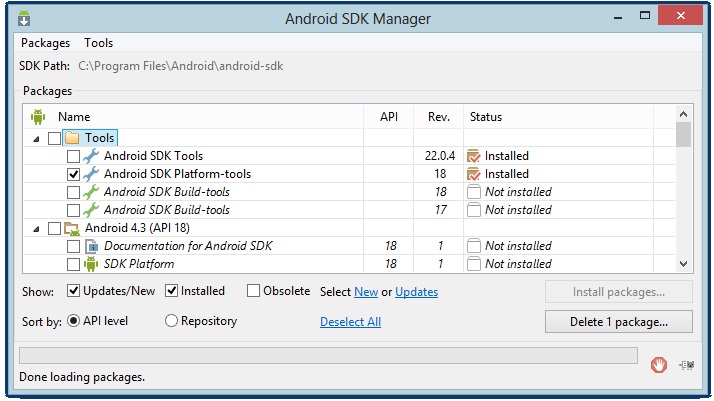This screenshot has width=714, height=401.
Task: Enable the Obsolete checkbox
Action: point(253,291)
